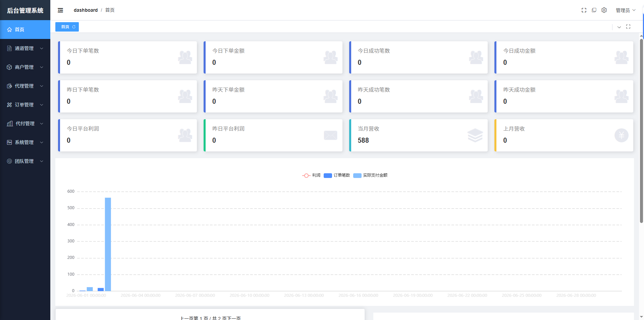Image resolution: width=644 pixels, height=320 pixels.
Task: Open the 管理员 user dropdown
Action: [626, 10]
